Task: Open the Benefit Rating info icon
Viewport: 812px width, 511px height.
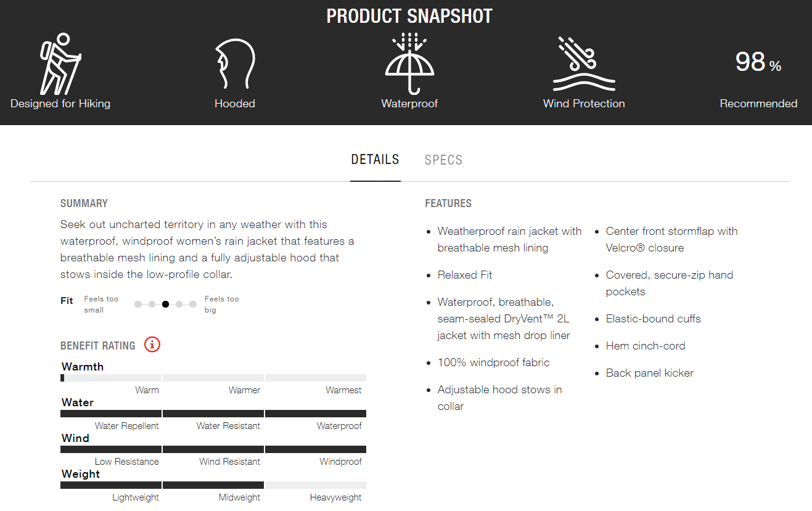Action: point(152,344)
